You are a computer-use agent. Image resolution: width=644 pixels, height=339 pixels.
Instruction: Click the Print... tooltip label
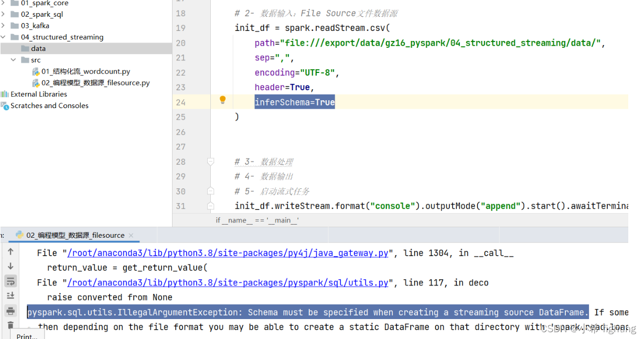pos(27,336)
